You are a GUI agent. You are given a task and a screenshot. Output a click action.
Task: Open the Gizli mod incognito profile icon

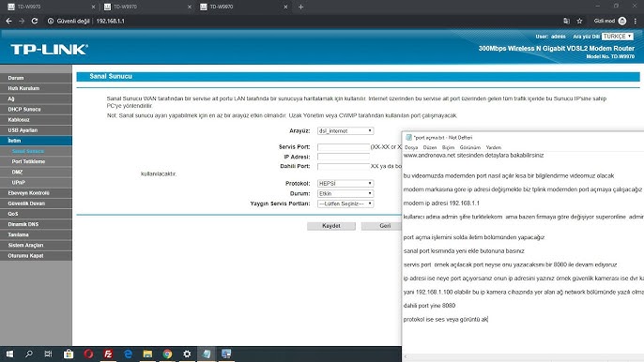tap(622, 21)
